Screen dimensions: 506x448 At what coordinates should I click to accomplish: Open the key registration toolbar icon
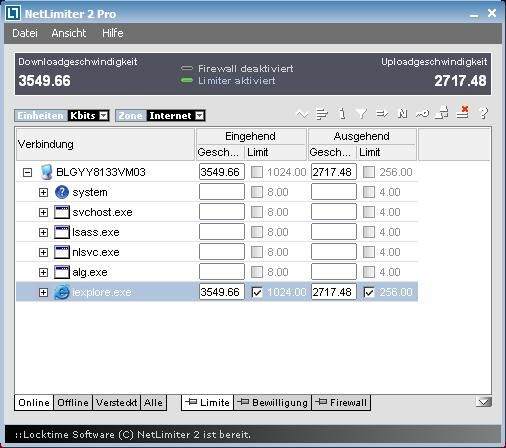(x=422, y=114)
